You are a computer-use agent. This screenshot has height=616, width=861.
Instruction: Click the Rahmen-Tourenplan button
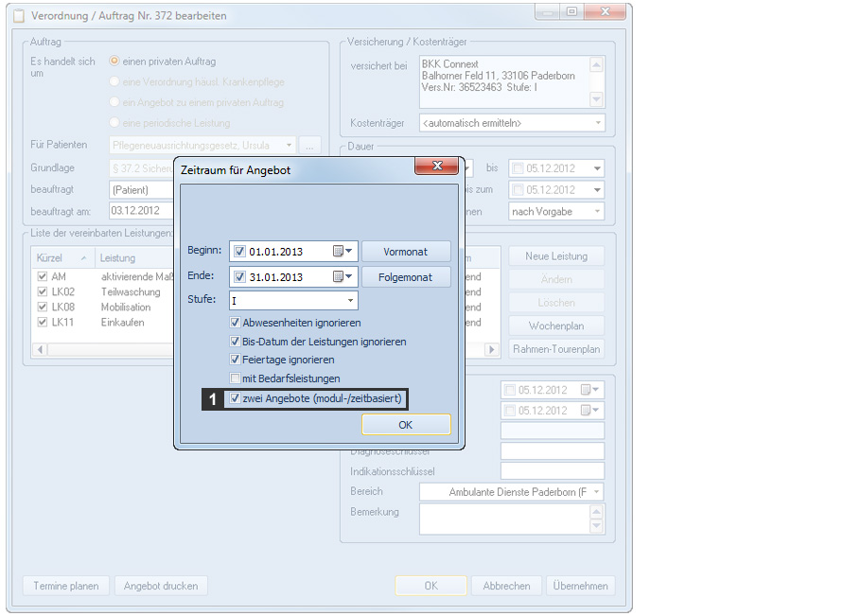coord(556,348)
